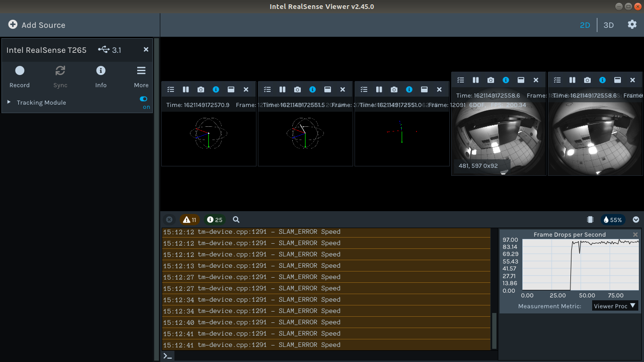Close the 6DOF pose stream window
The height and width of the screenshot is (362, 644).
click(439, 90)
